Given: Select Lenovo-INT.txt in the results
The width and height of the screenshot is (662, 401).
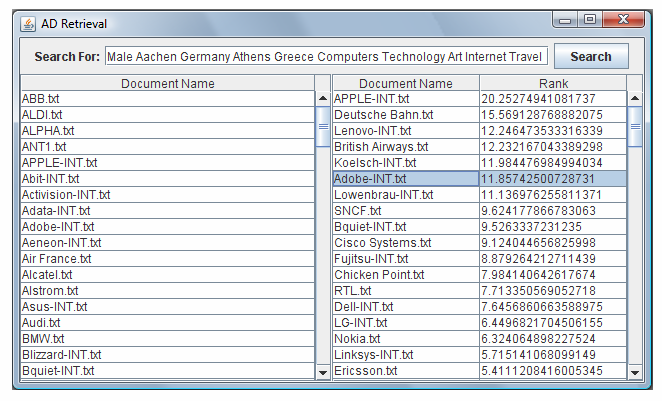Looking at the screenshot, I should (x=406, y=131).
